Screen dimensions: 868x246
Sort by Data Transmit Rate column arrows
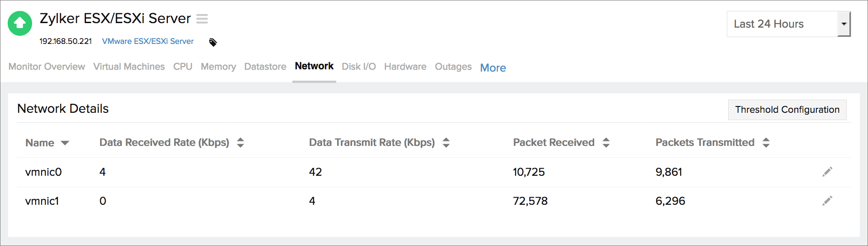coord(446,143)
